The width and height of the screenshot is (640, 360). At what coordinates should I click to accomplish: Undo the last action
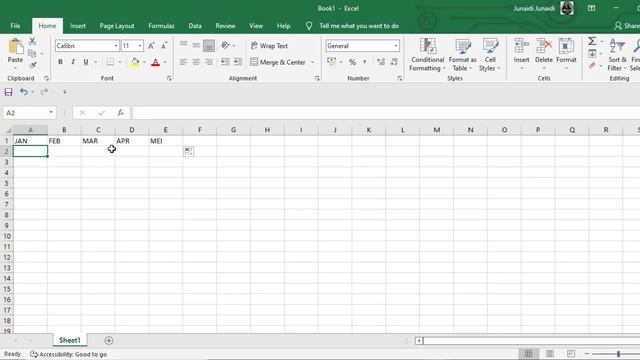click(24, 92)
